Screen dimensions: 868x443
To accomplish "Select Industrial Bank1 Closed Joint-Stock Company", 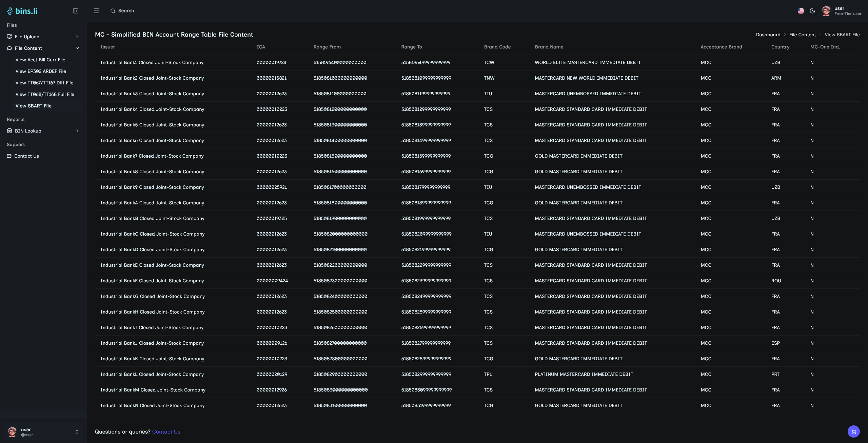I will click(152, 62).
